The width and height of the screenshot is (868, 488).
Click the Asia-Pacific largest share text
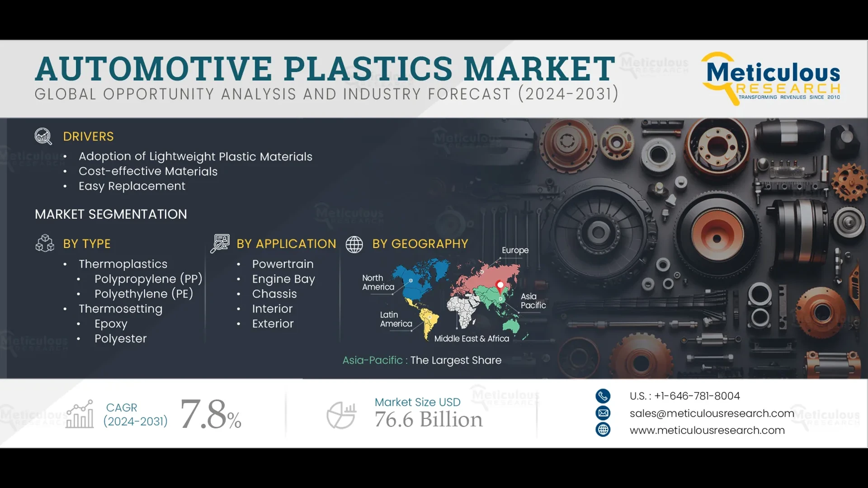[422, 361]
